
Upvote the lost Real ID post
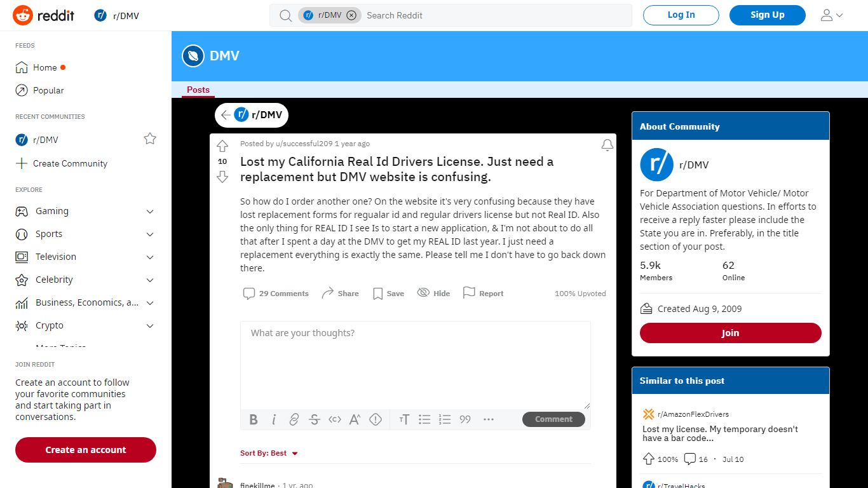(222, 146)
